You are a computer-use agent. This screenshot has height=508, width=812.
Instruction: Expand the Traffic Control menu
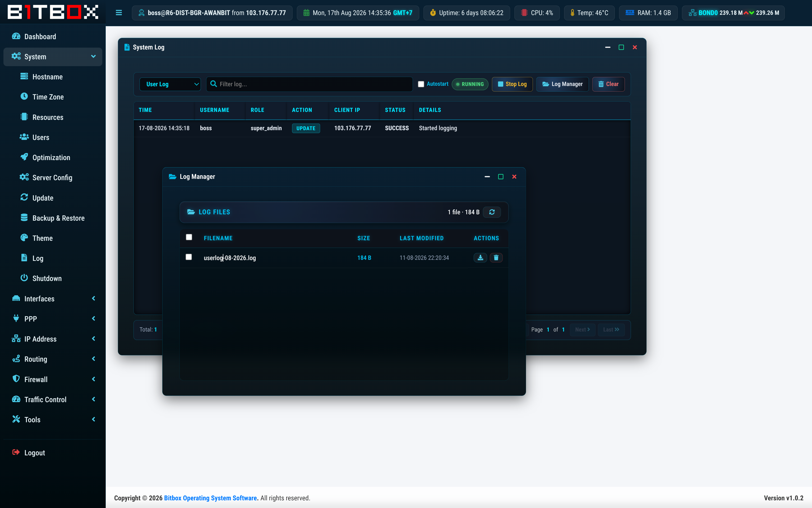click(53, 400)
